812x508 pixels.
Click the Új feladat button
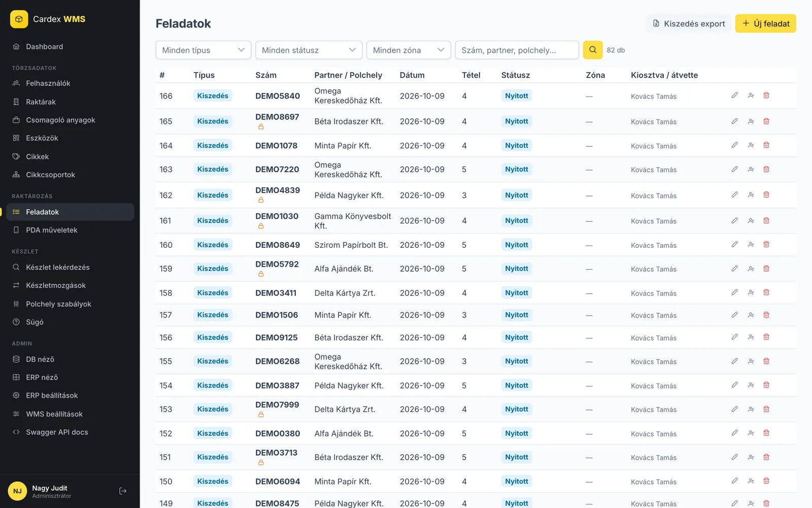(x=765, y=23)
